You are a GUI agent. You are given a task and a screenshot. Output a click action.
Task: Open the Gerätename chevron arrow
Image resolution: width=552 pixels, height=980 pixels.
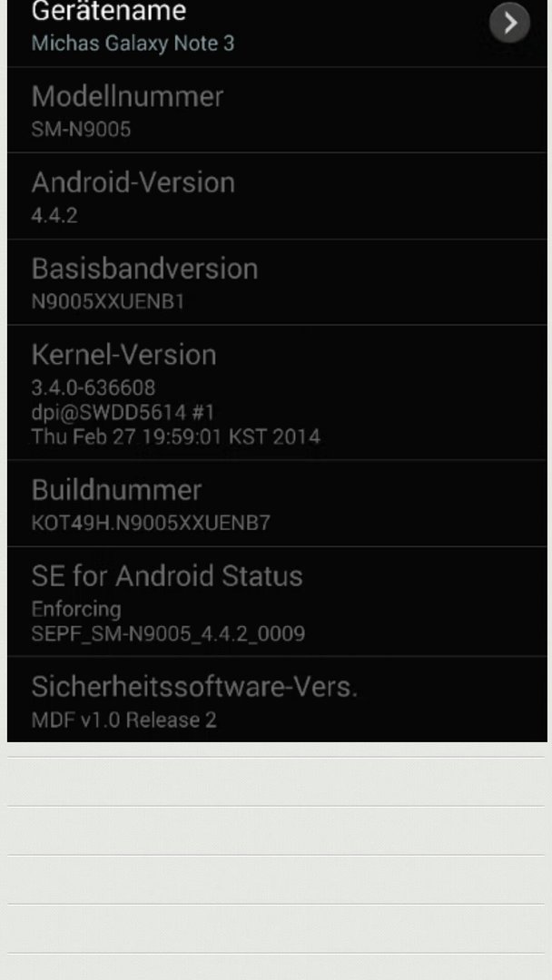pos(509,23)
